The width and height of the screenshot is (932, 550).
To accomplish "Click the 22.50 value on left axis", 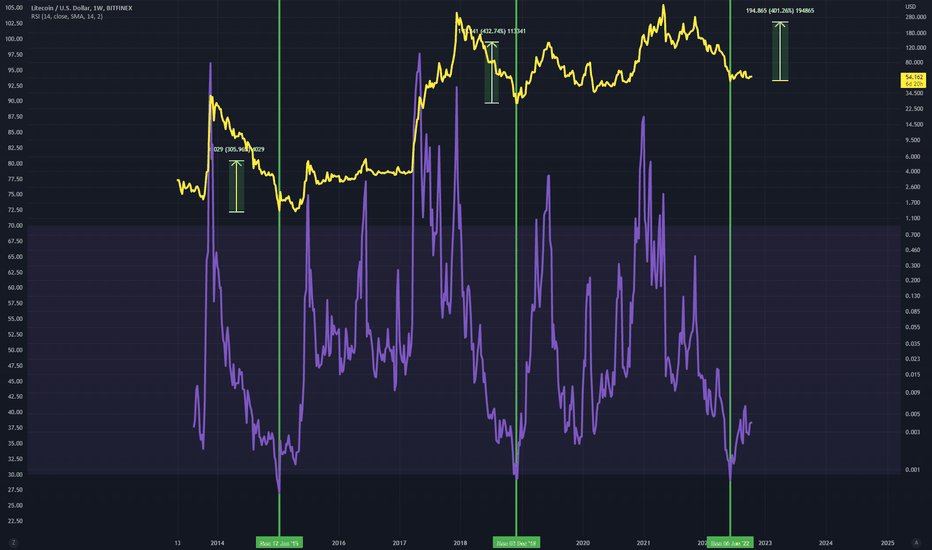I will point(15,521).
